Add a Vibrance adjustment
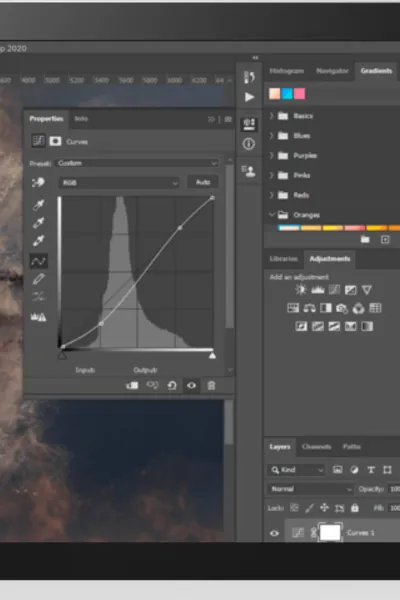 coord(367,290)
